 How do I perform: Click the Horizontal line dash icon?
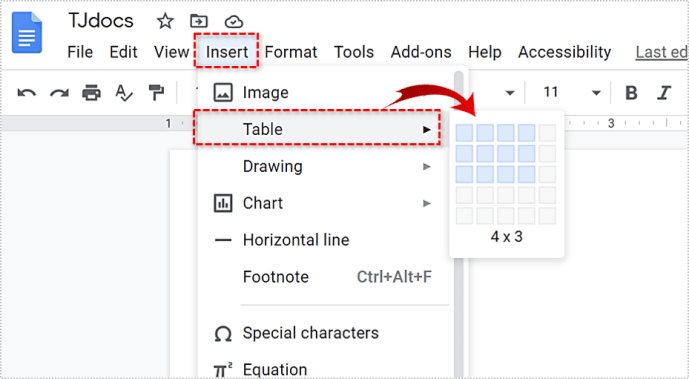coord(223,240)
